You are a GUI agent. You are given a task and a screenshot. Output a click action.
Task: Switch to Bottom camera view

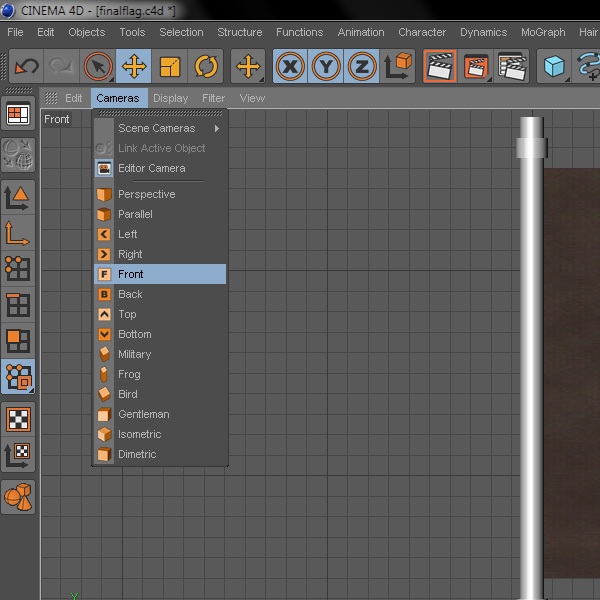(160, 334)
